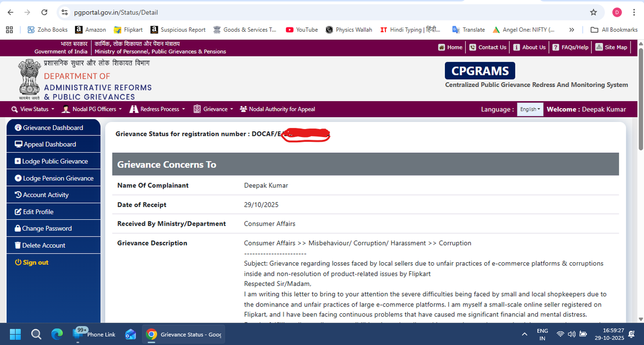Viewport: 644px width, 345px height.
Task: Open Appeal Dashboard in the sidebar
Action: click(x=53, y=144)
